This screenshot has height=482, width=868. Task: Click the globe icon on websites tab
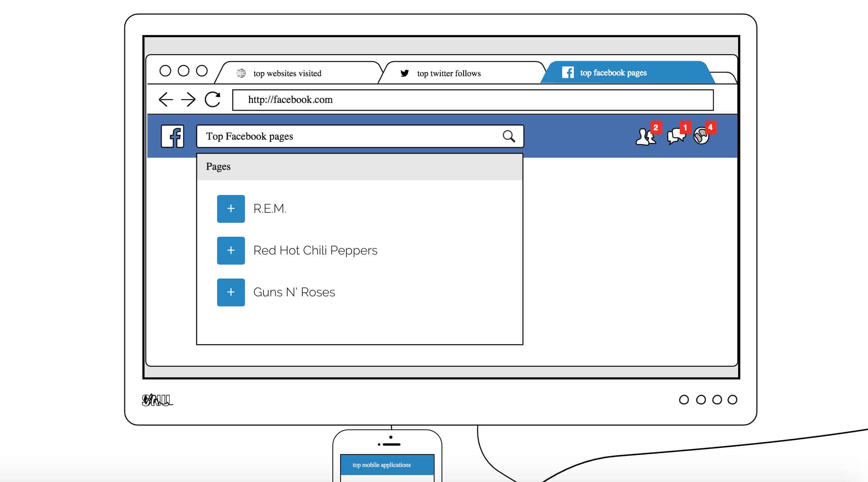pos(241,73)
